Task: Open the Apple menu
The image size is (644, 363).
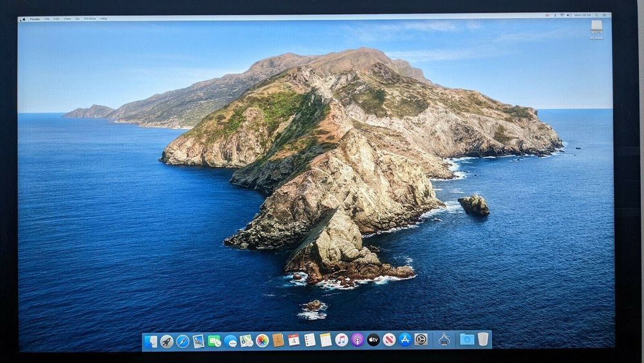Action: tap(24, 19)
